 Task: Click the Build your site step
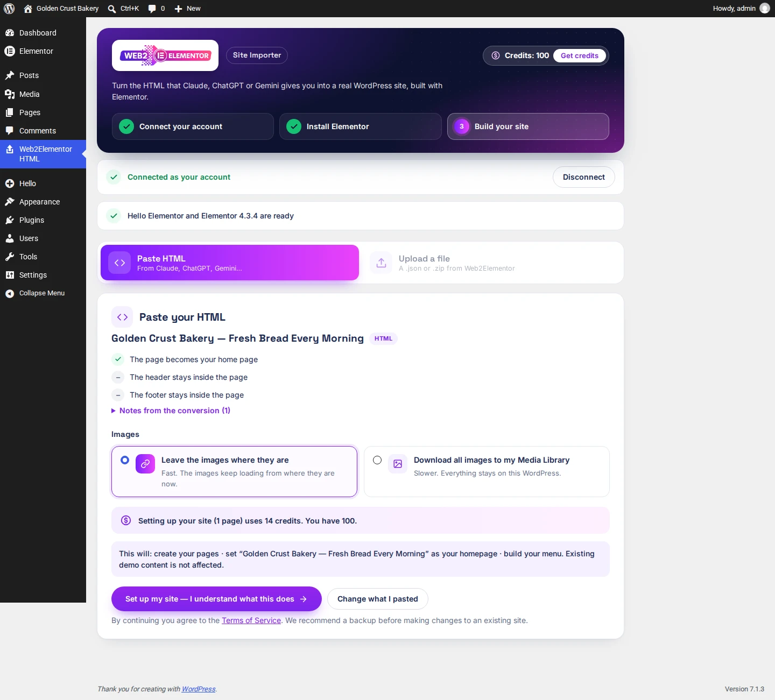528,126
